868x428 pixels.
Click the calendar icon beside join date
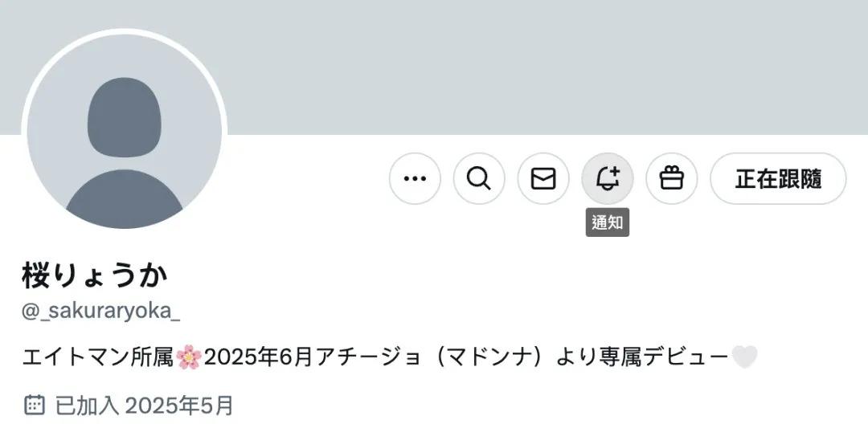click(x=35, y=405)
